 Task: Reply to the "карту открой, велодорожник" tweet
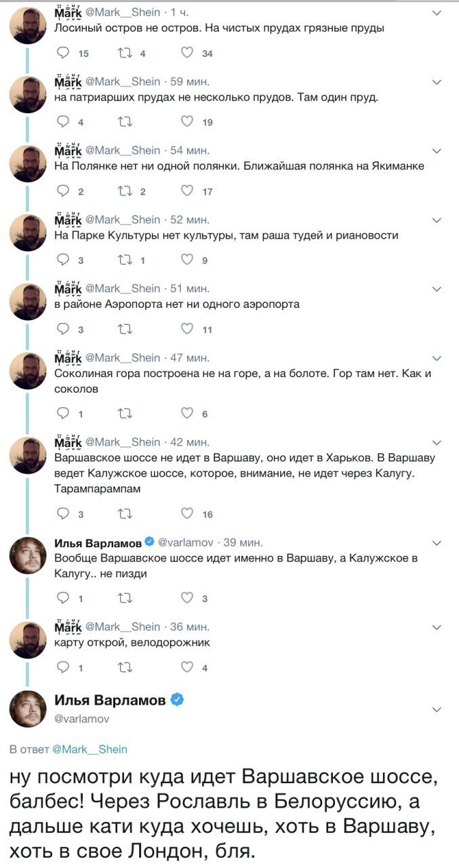click(64, 667)
